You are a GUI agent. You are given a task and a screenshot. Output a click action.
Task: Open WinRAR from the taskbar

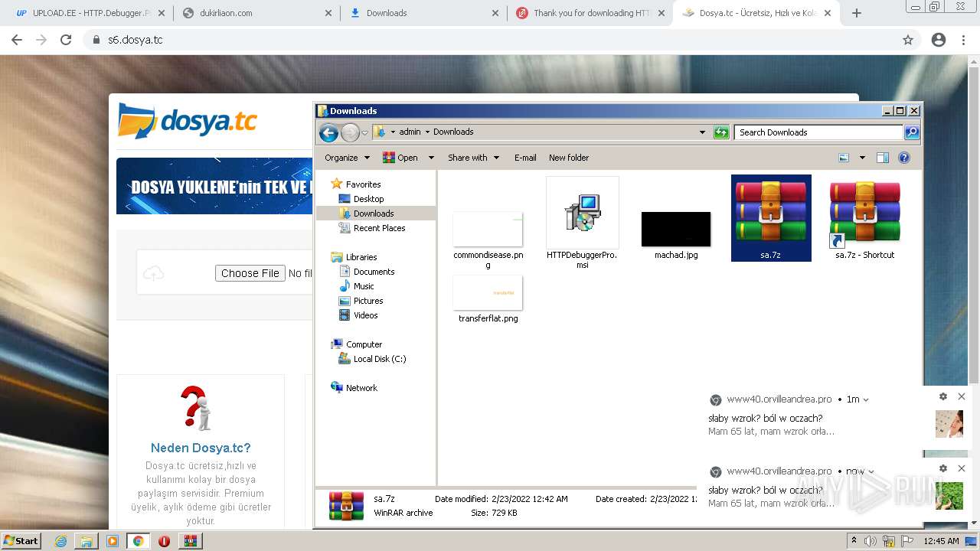(x=191, y=541)
